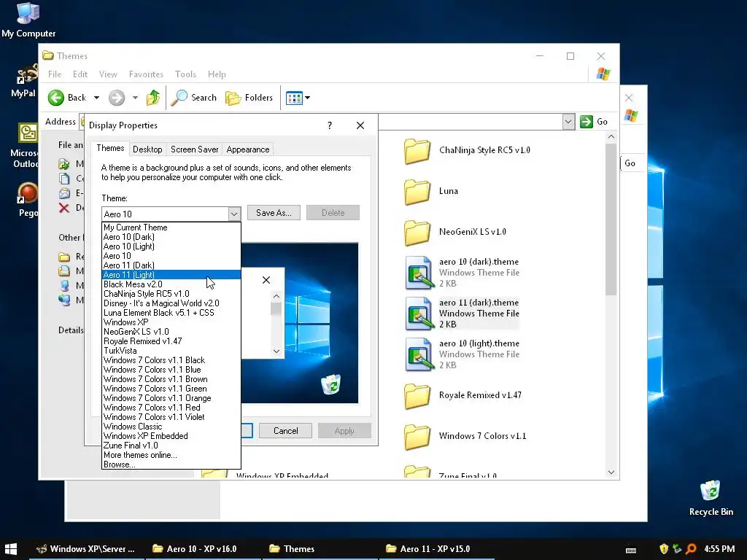The height and width of the screenshot is (560, 747).
Task: Click the Search magnifier toolbar button
Action: (x=194, y=98)
